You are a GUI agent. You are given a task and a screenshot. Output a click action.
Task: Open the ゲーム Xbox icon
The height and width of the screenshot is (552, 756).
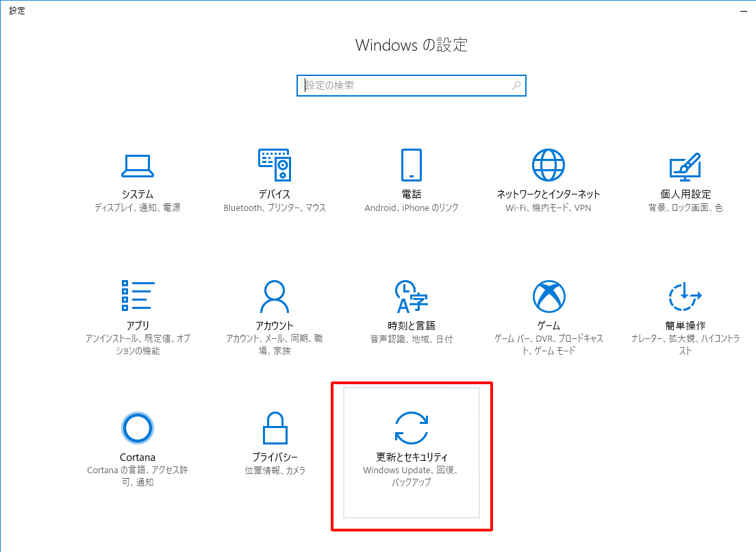click(549, 297)
